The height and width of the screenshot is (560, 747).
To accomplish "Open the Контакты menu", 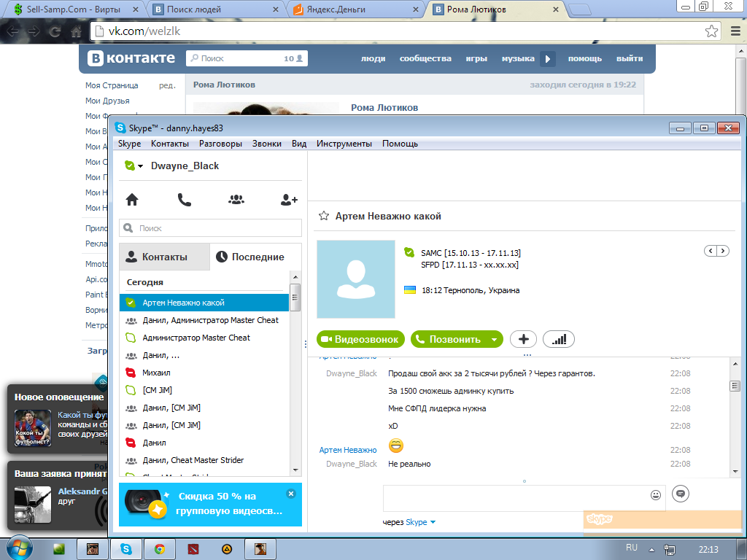I will tap(169, 144).
